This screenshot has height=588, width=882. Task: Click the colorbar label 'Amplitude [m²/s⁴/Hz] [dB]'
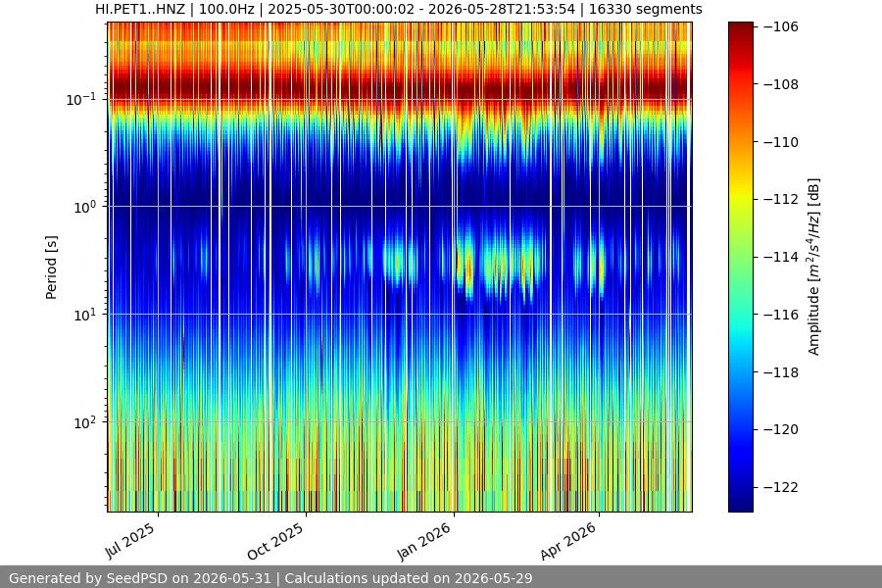[814, 267]
